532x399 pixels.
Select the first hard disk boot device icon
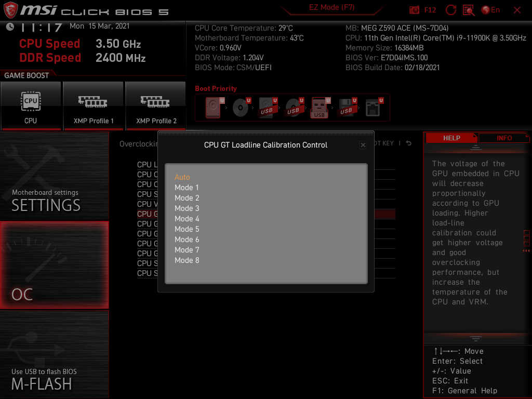click(214, 108)
